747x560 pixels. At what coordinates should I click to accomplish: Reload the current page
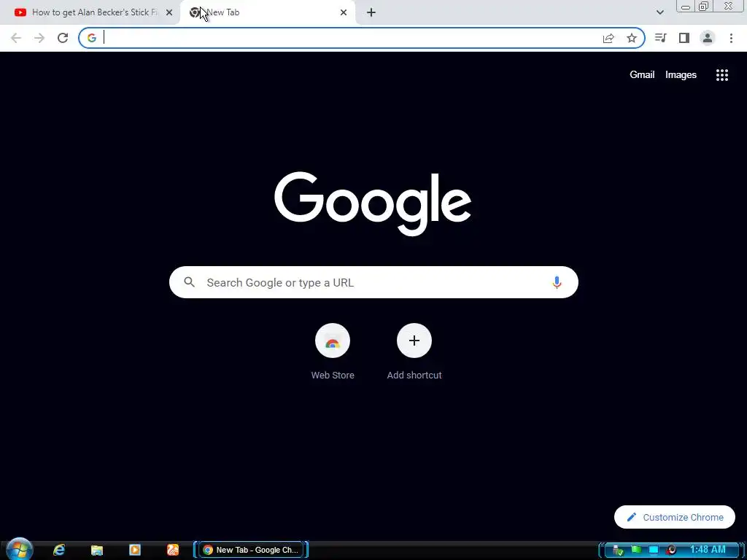[63, 38]
